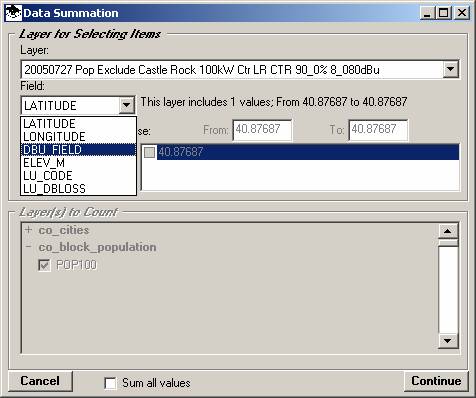Choose ELEV_M from the field list

pos(78,163)
